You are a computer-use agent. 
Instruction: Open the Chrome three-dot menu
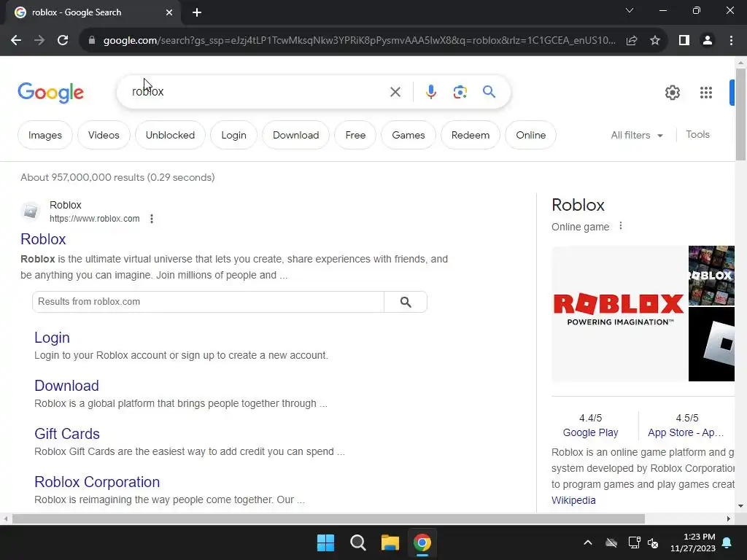pyautogui.click(x=731, y=41)
